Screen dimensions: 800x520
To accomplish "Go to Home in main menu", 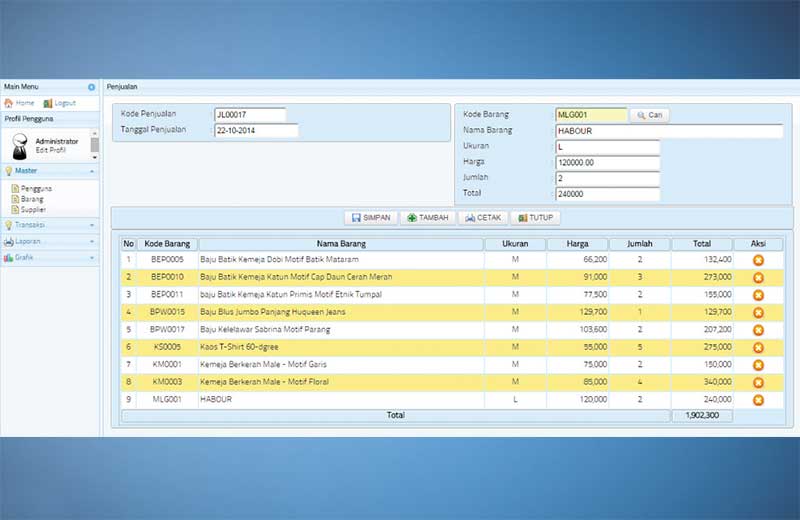I will pos(20,103).
